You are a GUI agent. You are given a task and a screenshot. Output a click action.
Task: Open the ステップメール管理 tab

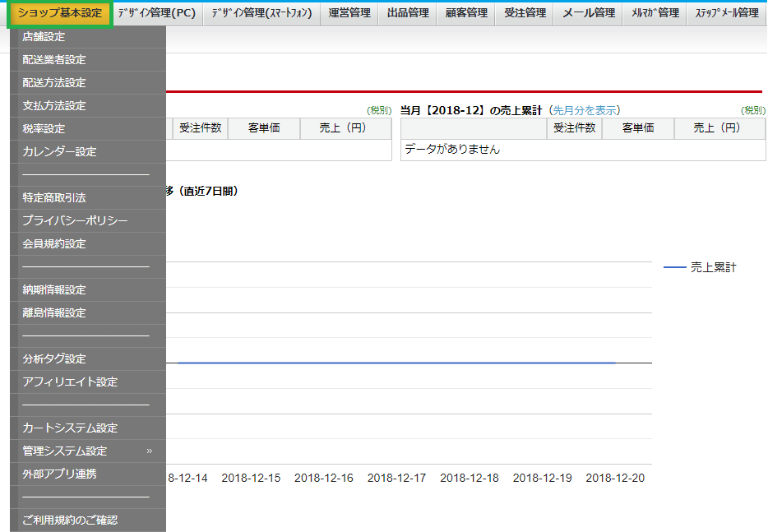(727, 13)
